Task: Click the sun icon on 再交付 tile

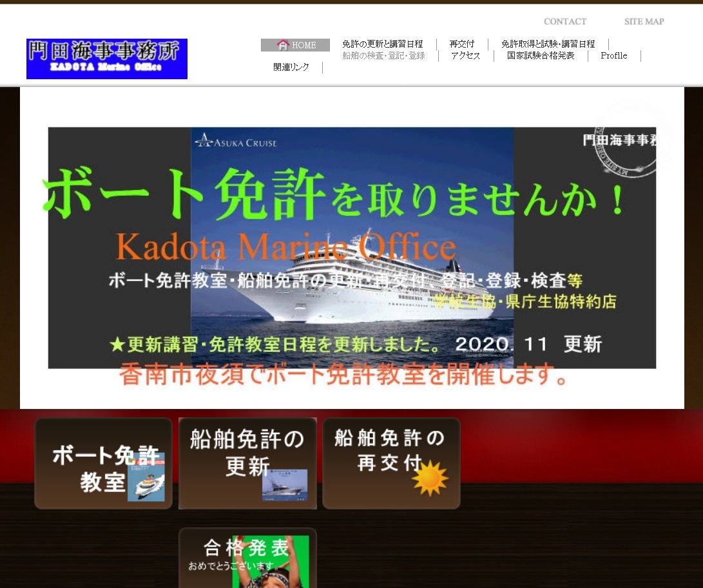Action: tap(430, 479)
